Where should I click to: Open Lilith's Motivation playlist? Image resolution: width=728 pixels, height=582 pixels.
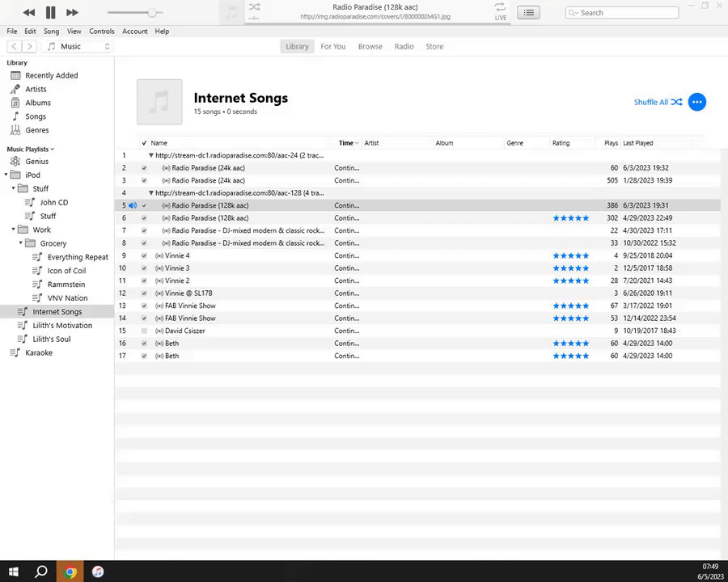tap(62, 325)
